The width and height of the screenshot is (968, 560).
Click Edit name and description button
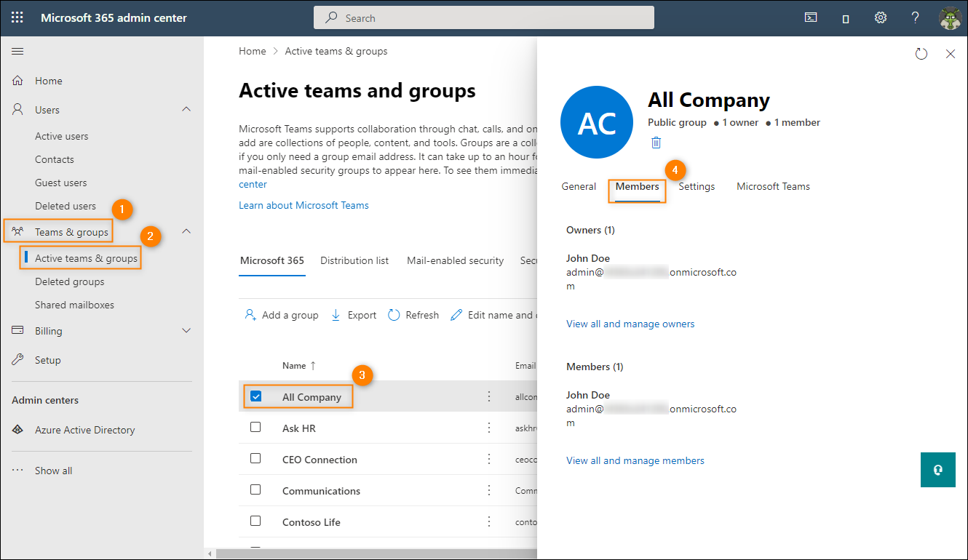pyautogui.click(x=493, y=315)
